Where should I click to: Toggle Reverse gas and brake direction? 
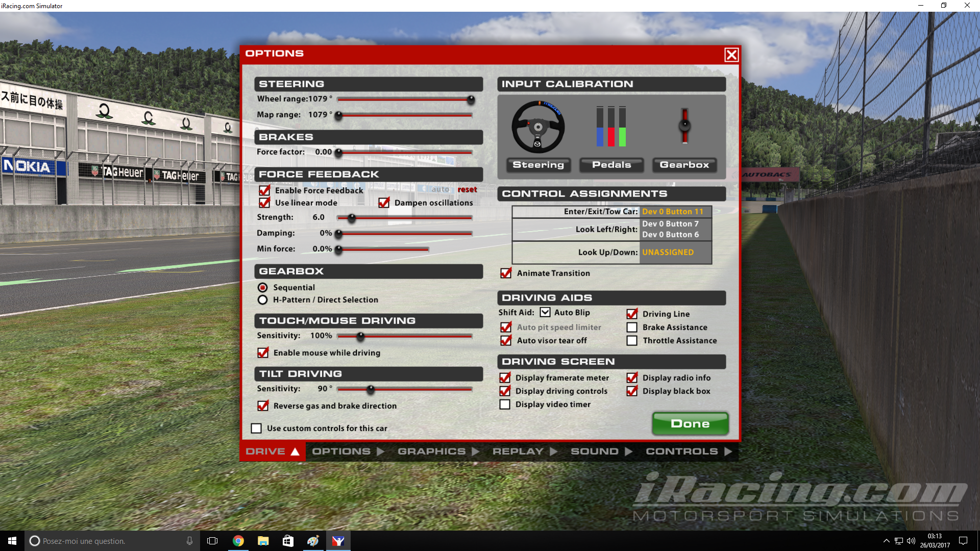(263, 406)
